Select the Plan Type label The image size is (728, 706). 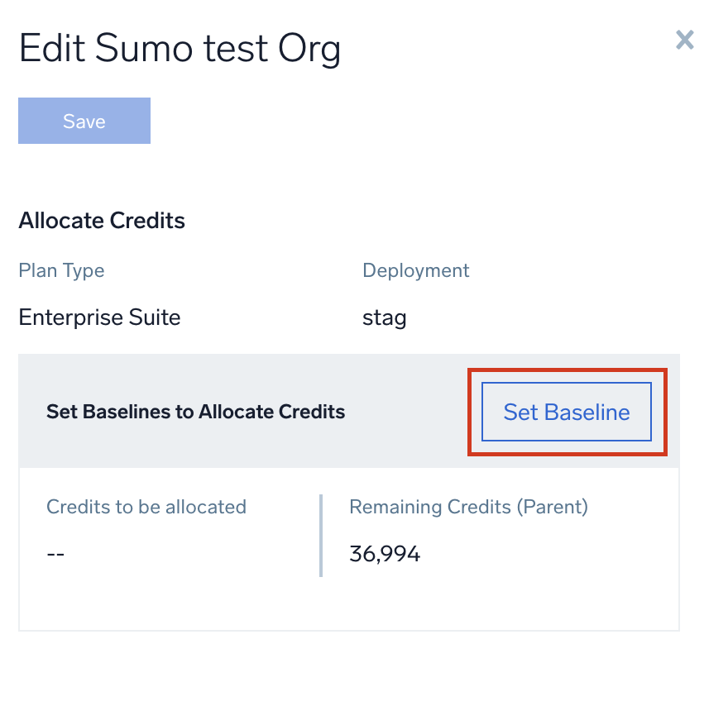point(61,270)
